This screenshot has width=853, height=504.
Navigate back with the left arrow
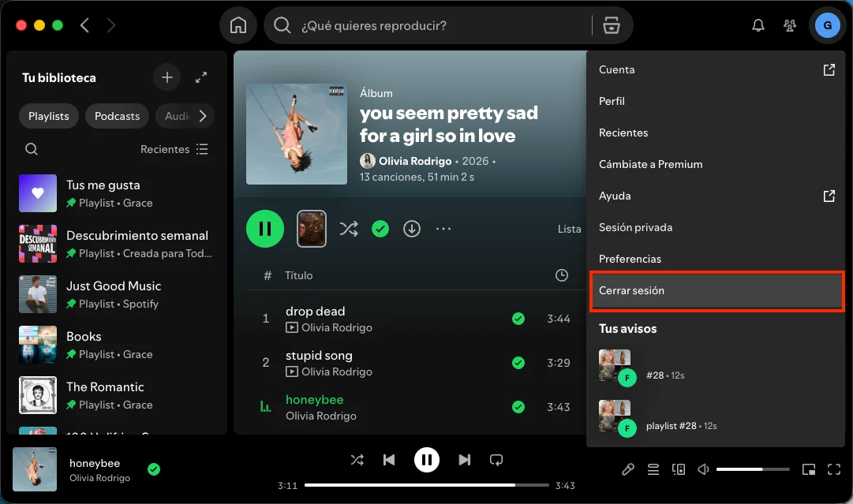click(x=85, y=25)
